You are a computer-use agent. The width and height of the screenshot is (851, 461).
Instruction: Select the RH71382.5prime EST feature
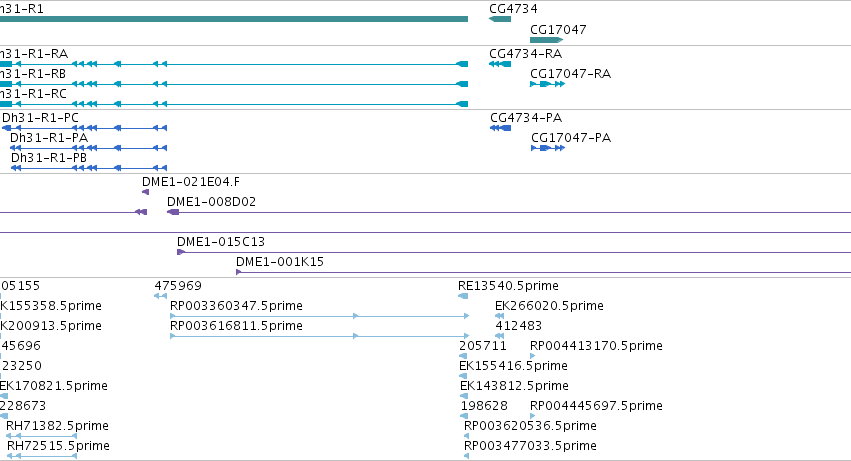coord(41,436)
